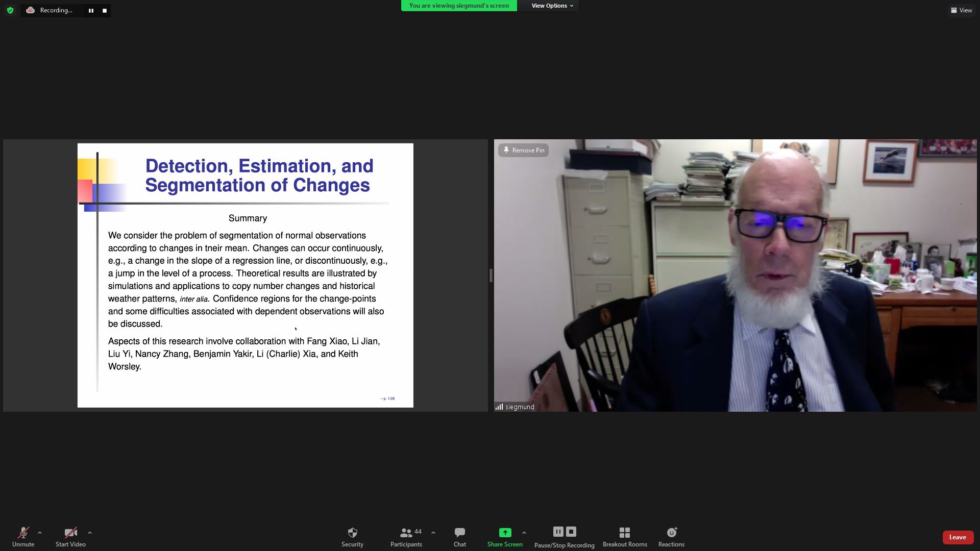Stop recording from the top-left bar
This screenshot has width=980, height=551.
pos(105,11)
